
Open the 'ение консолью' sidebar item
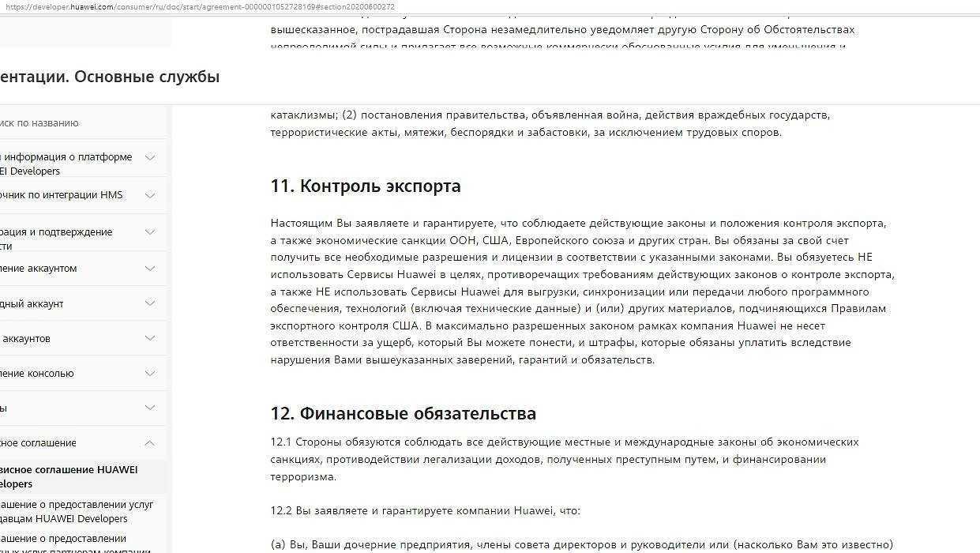(37, 373)
